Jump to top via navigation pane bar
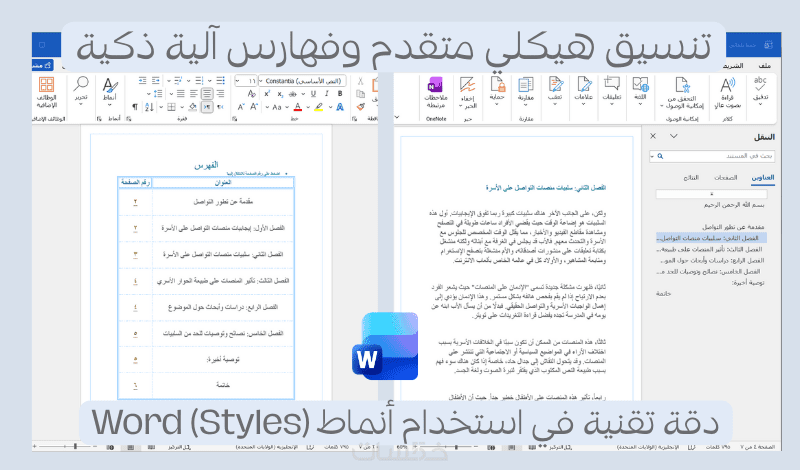Screen dimensions: 800x470 (x=711, y=194)
